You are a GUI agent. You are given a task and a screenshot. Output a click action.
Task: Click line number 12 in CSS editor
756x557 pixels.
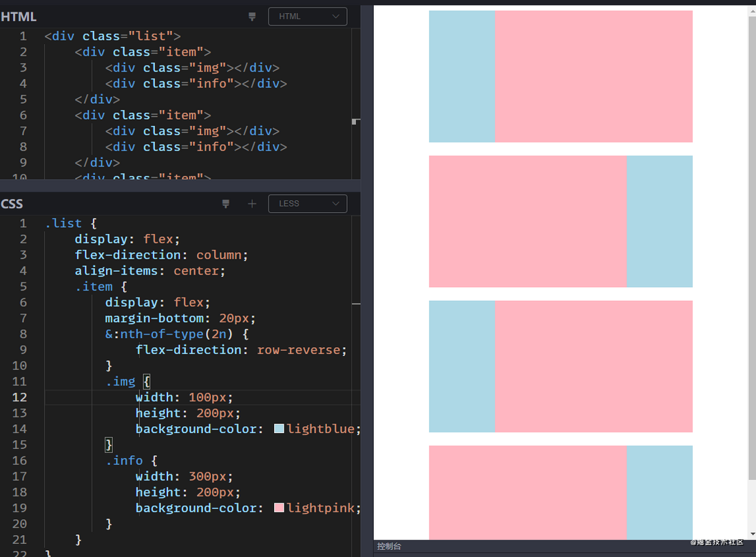(19, 397)
